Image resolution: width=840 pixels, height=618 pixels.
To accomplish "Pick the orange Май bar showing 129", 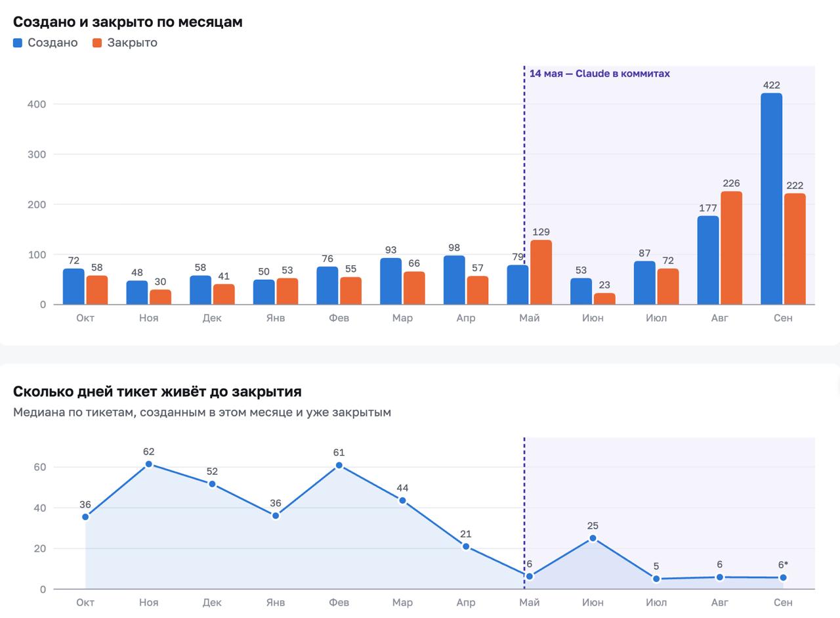I will coord(541,273).
